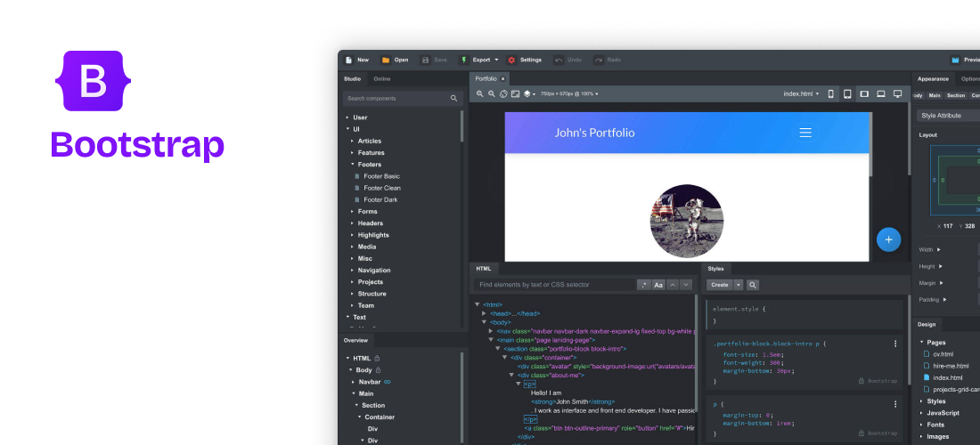Open Settings via the red gear icon

511,60
